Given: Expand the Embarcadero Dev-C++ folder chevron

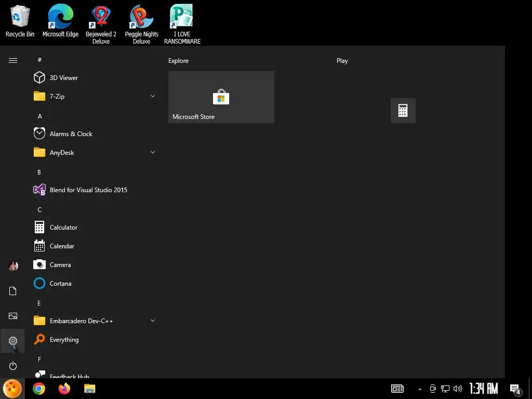Looking at the screenshot, I should 153,321.
